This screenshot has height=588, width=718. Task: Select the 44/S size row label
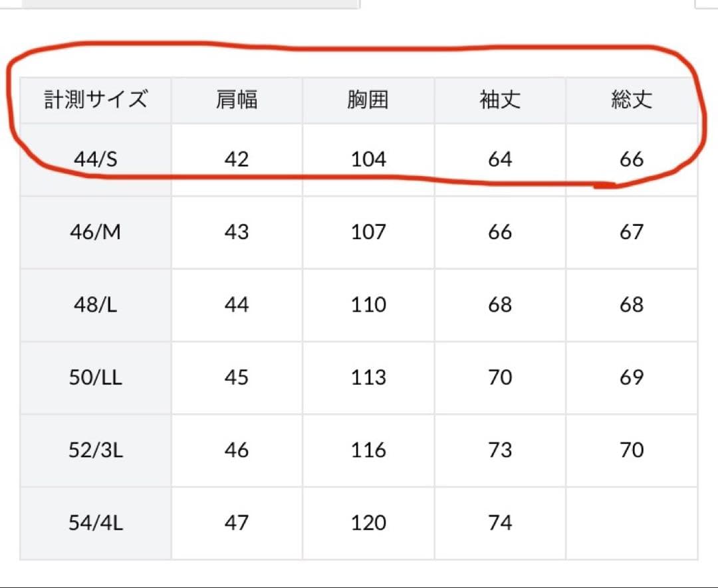[96, 159]
